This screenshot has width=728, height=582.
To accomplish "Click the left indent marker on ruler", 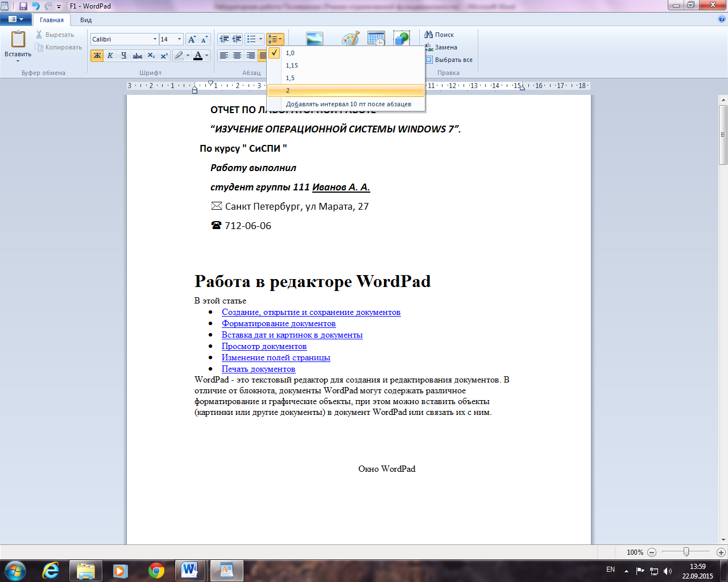I will pos(195,90).
